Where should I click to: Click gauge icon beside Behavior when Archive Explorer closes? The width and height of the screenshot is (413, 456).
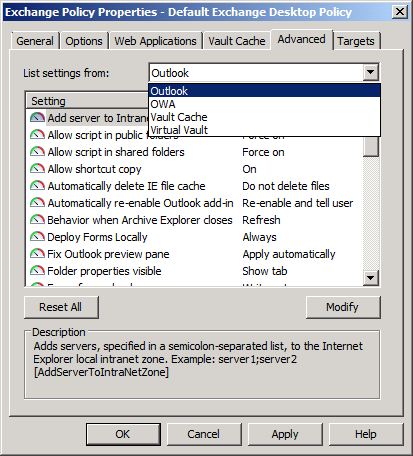(37, 220)
